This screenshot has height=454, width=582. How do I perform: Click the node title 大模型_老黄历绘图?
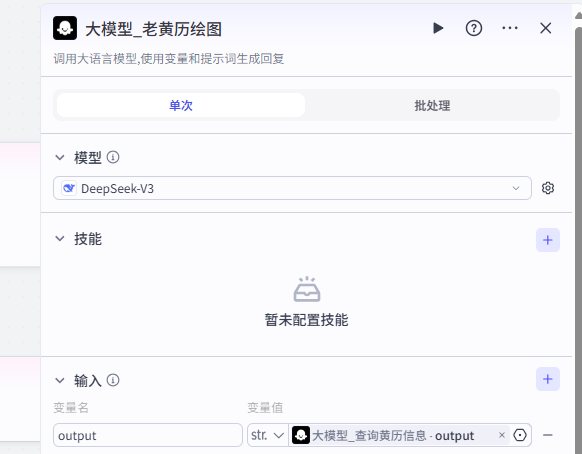click(x=153, y=29)
